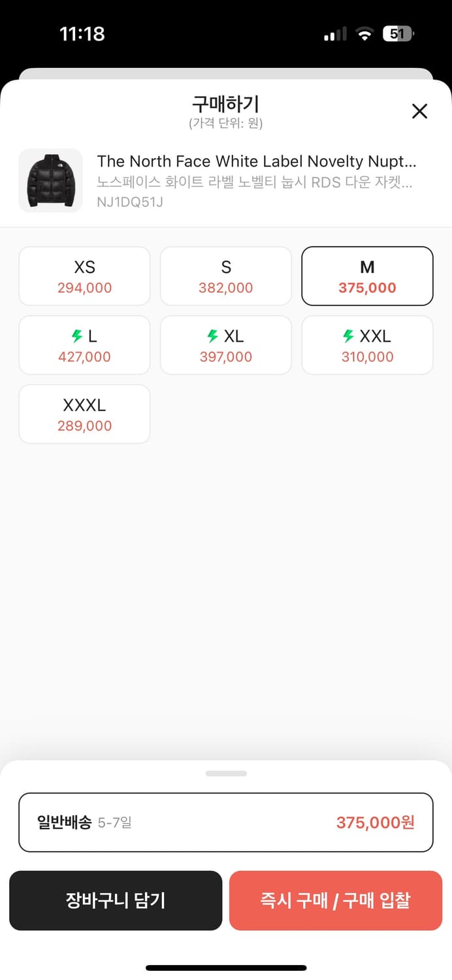Tap the Wi-Fi status bar icon
This screenshot has width=452, height=980.
[364, 34]
